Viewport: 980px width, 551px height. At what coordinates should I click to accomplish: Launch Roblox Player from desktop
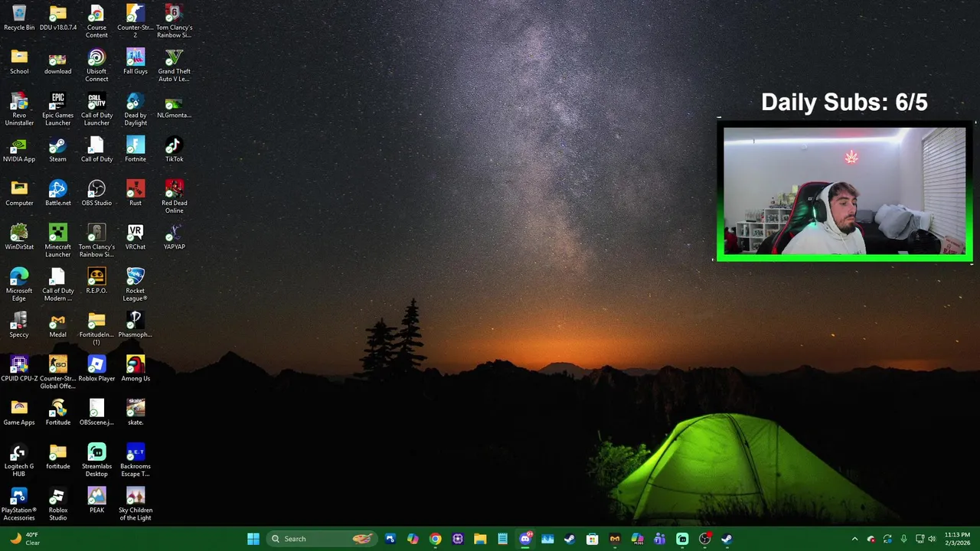[96, 369]
